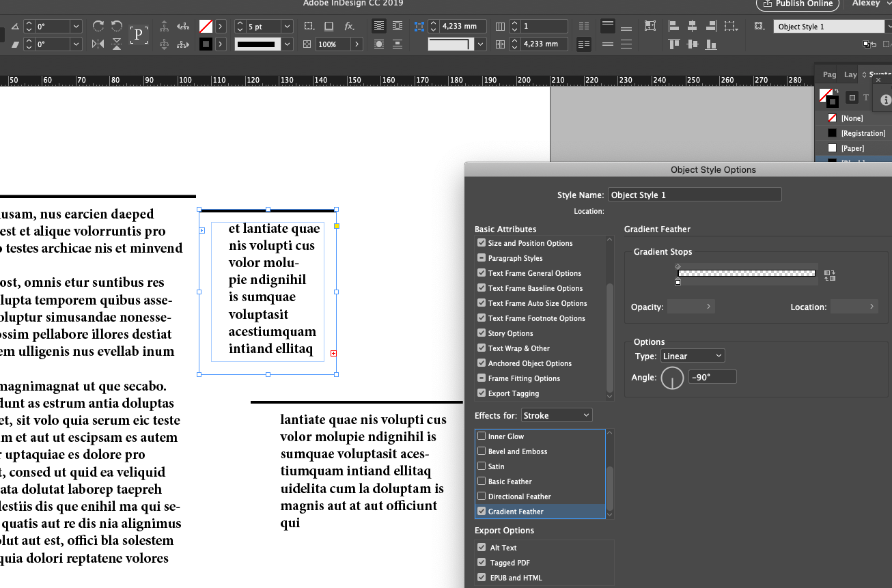Viewport: 892px width, 588px height.
Task: Open the fx effects icon in toolbar
Action: [349, 26]
